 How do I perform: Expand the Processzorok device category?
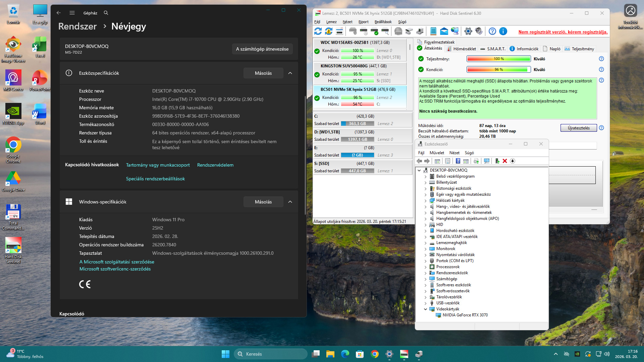(x=426, y=267)
